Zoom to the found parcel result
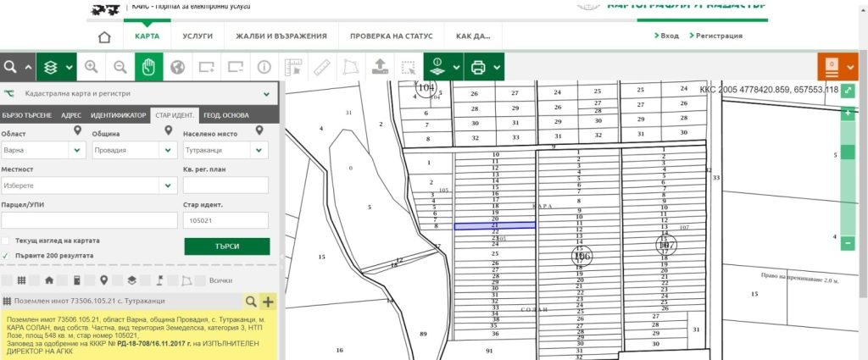Screen dimensions: 868x360 click(250, 302)
